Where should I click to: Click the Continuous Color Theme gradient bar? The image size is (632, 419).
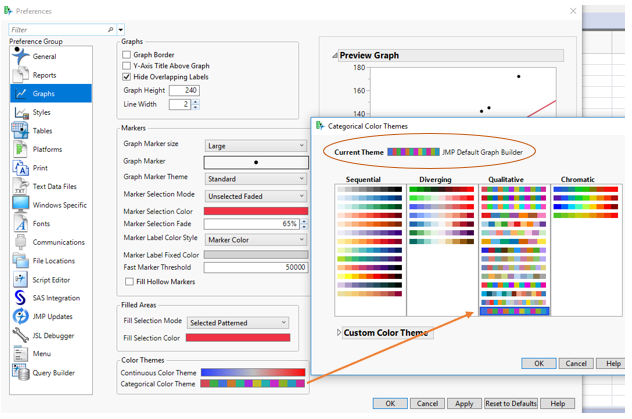[253, 372]
